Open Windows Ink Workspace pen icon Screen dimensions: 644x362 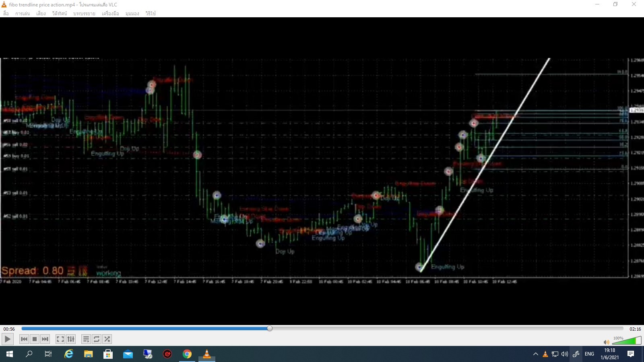tap(576, 354)
